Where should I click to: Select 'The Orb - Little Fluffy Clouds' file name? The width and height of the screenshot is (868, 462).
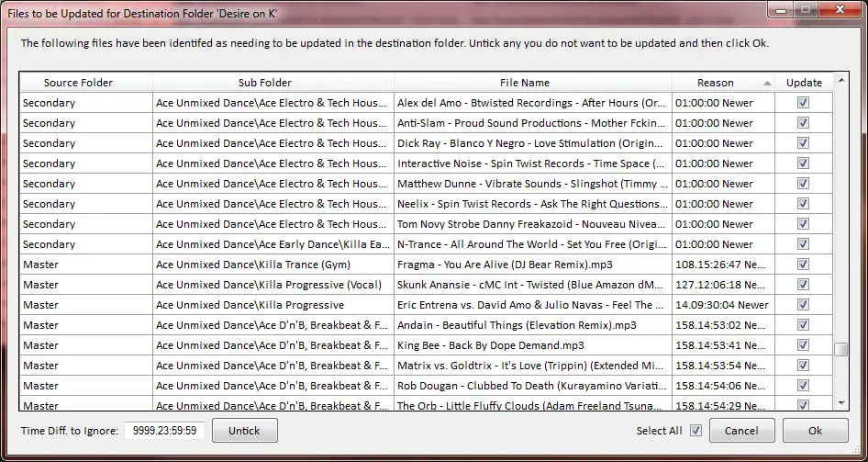(x=532, y=406)
